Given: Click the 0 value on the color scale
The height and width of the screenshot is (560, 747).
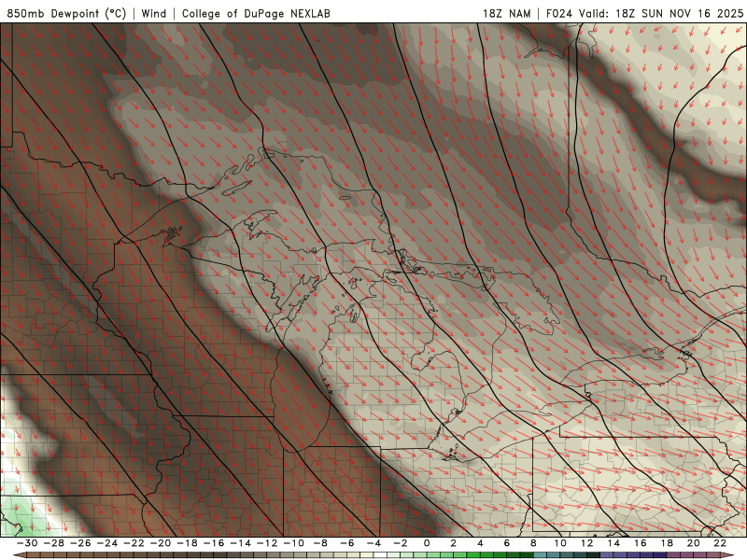Looking at the screenshot, I should tap(427, 543).
